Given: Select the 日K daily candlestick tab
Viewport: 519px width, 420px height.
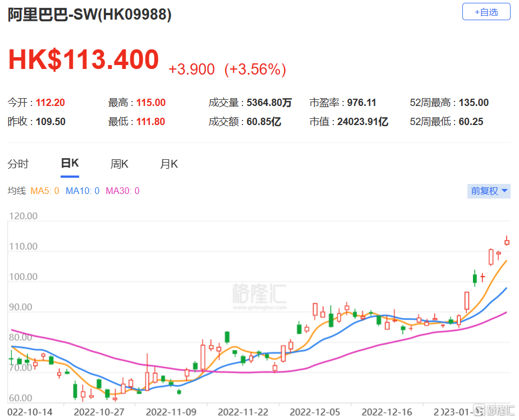Looking at the screenshot, I should coord(70,163).
